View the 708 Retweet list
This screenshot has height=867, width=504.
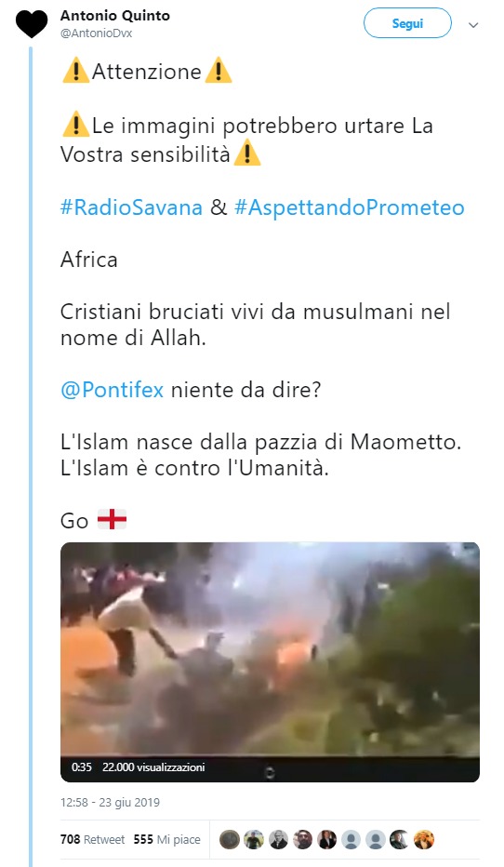[92, 839]
